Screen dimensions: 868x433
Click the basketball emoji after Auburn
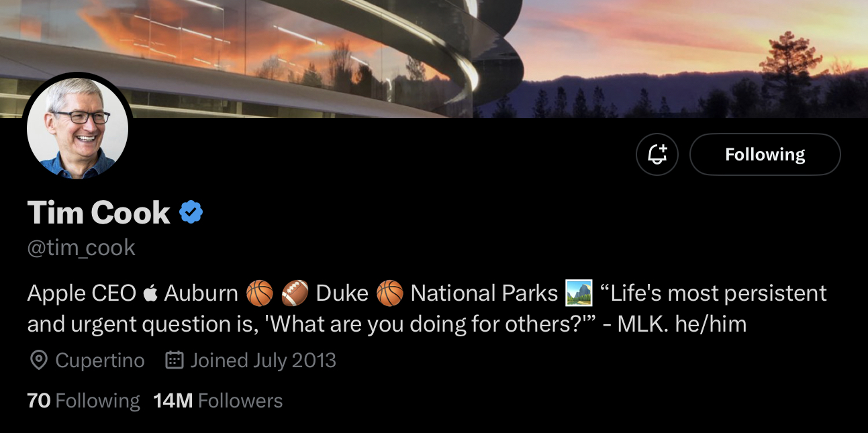260,293
